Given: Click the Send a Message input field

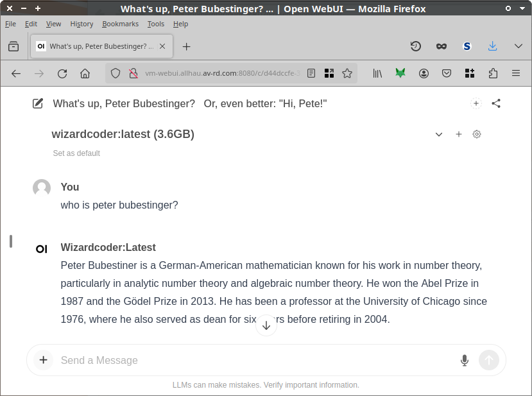Looking at the screenshot, I should tap(257, 361).
